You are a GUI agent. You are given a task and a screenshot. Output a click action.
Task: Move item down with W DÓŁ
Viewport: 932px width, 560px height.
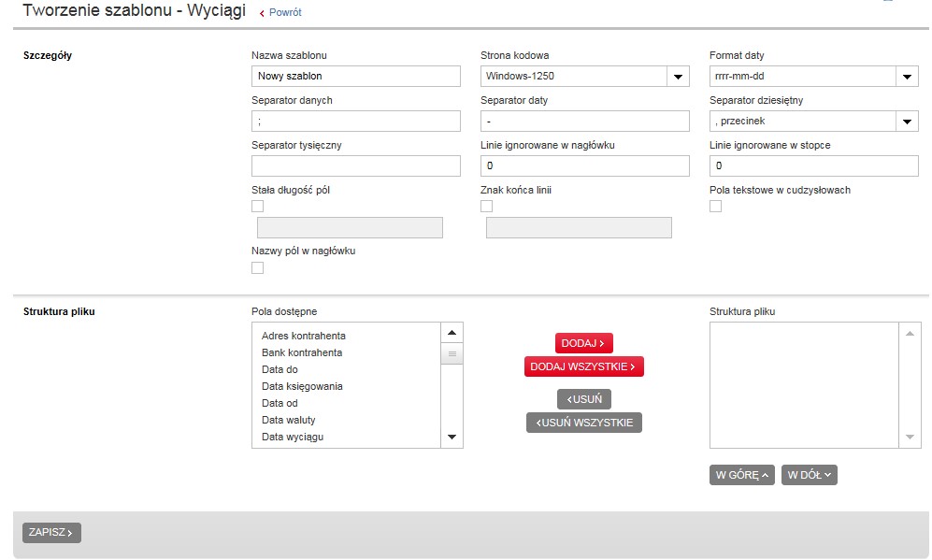point(810,475)
